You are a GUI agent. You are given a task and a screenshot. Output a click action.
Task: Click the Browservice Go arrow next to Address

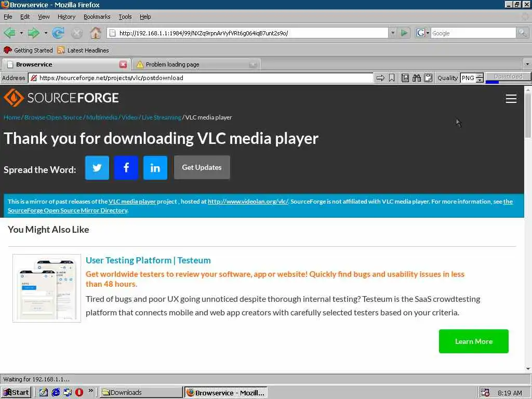[x=380, y=78]
